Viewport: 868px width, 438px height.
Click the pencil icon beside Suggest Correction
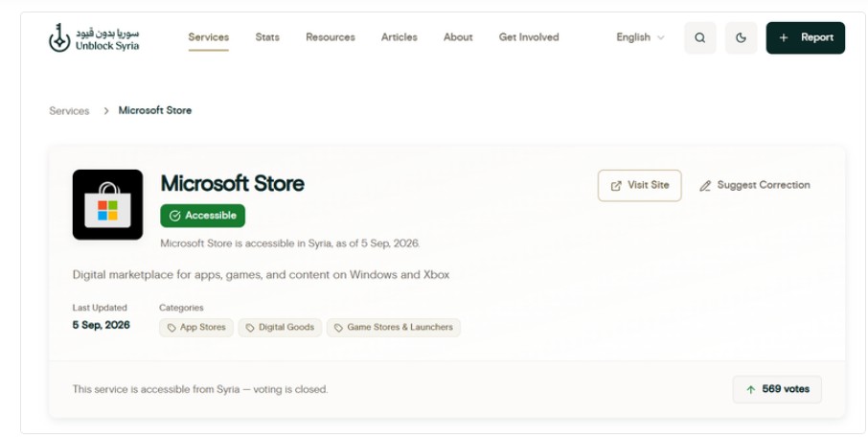tap(705, 186)
